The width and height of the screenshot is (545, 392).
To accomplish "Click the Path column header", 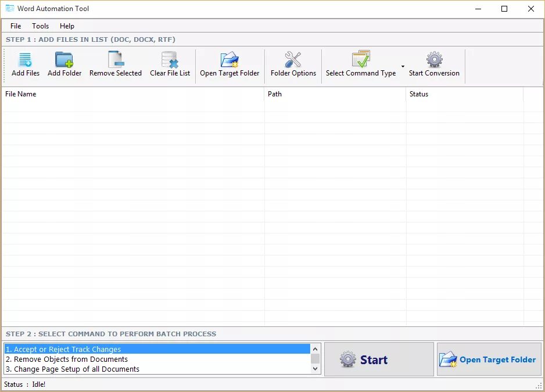I will click(335, 94).
